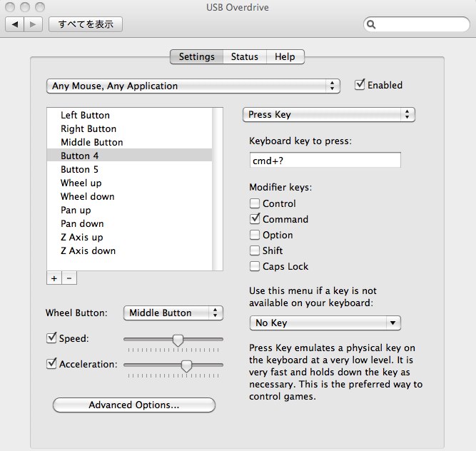Remove an entry with the minus button
The height and width of the screenshot is (451, 476).
[69, 278]
